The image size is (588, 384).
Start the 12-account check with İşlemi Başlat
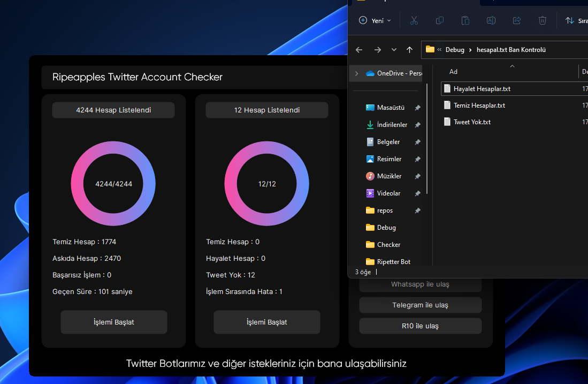(266, 322)
